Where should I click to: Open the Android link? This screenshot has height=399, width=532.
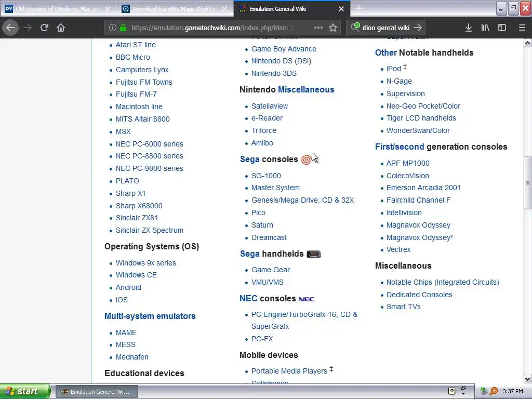click(x=128, y=287)
